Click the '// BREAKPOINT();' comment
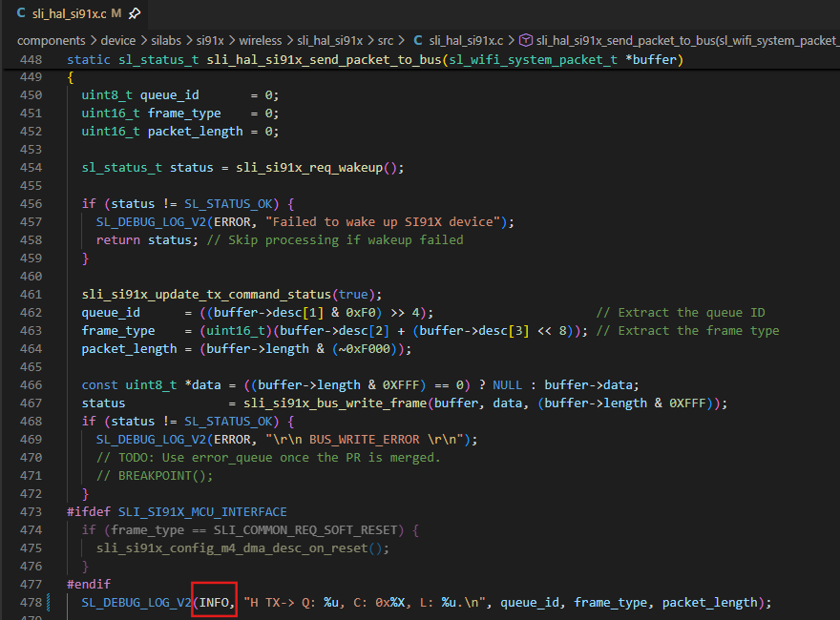 click(x=155, y=475)
